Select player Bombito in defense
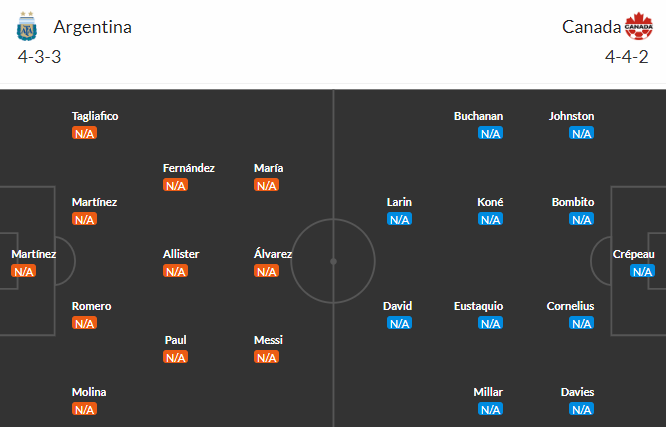Image resolution: width=666 pixels, height=427 pixels. 573,202
